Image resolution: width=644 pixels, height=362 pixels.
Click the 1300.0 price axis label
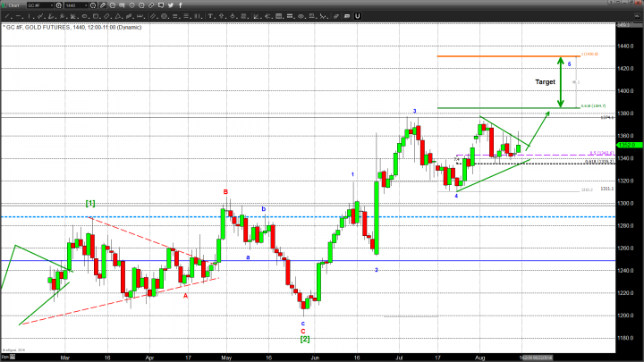pyautogui.click(x=625, y=203)
